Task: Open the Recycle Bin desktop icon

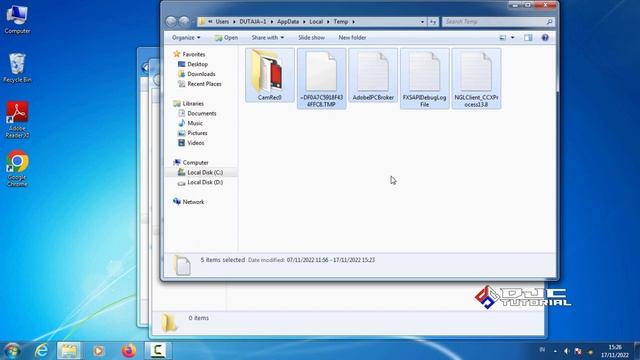Action: [17, 68]
